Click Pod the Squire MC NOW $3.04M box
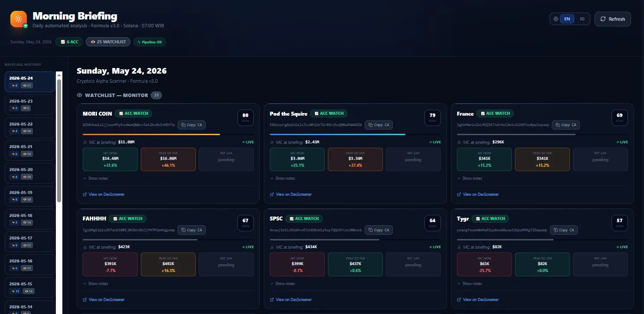This screenshot has height=314, width=644. point(297,159)
